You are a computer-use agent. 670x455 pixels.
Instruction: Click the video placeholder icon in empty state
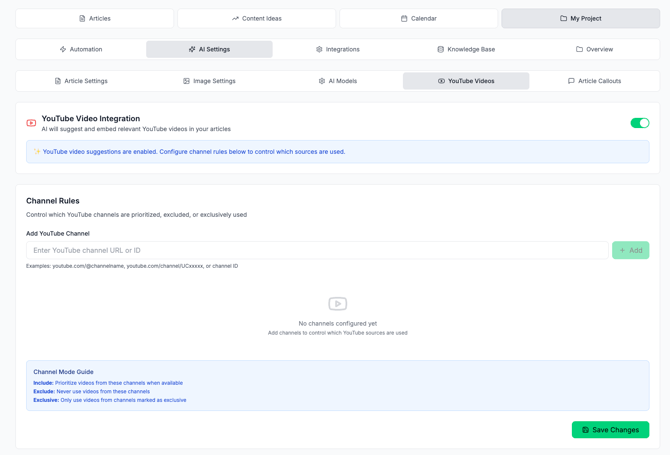pos(337,304)
